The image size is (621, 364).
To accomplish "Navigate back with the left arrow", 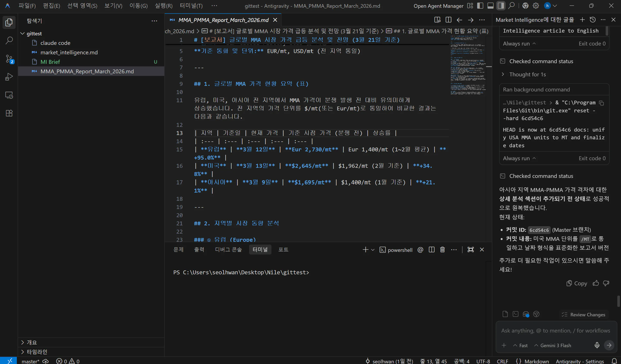I will (459, 20).
